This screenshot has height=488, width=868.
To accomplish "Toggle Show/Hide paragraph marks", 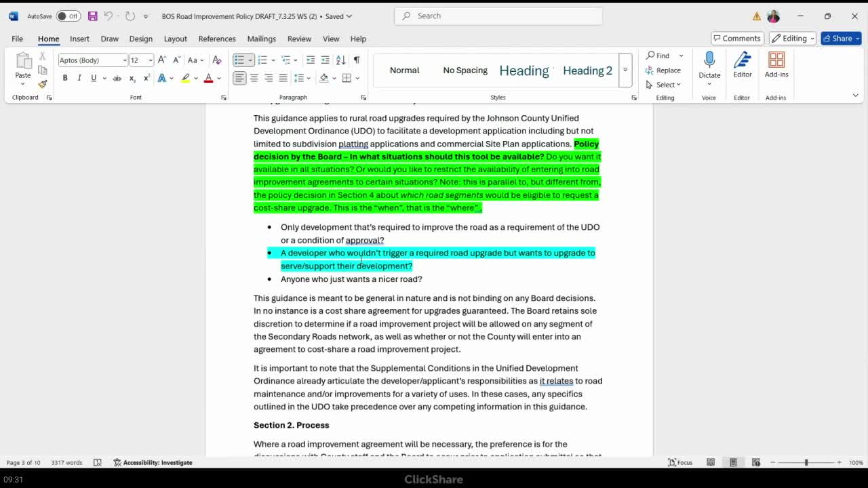I will (x=357, y=60).
